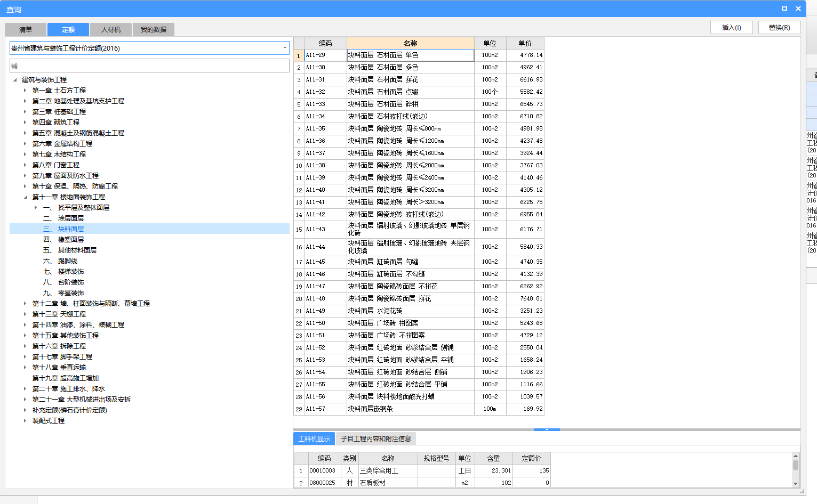Select row A11-41 陶瓷地砖 周长>3200mm
Screen dimensions: 817x504
coord(419,202)
